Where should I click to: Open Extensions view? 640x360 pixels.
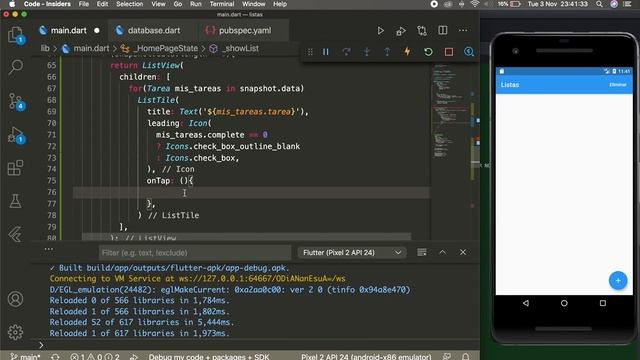click(x=16, y=168)
